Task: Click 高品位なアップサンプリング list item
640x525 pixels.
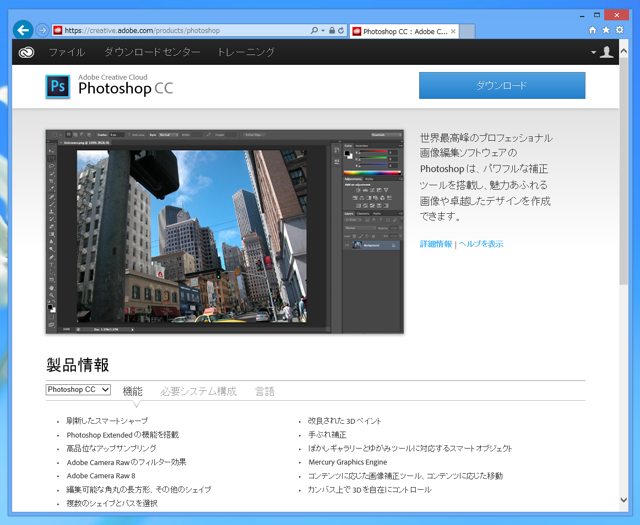Action: (111, 448)
